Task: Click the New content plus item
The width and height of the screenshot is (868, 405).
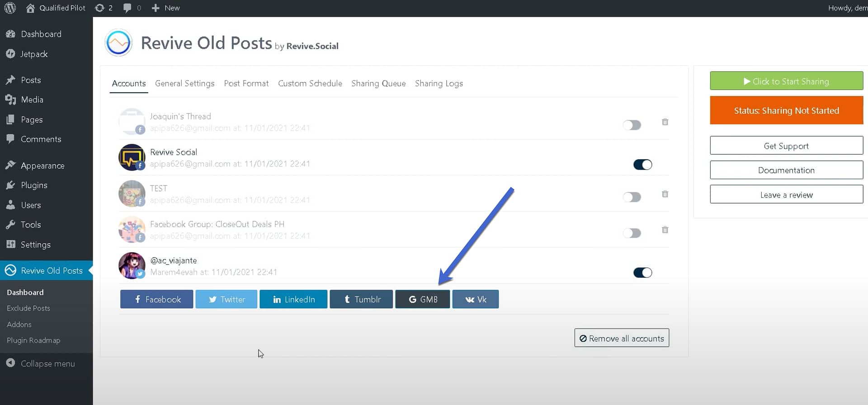Action: [x=165, y=8]
